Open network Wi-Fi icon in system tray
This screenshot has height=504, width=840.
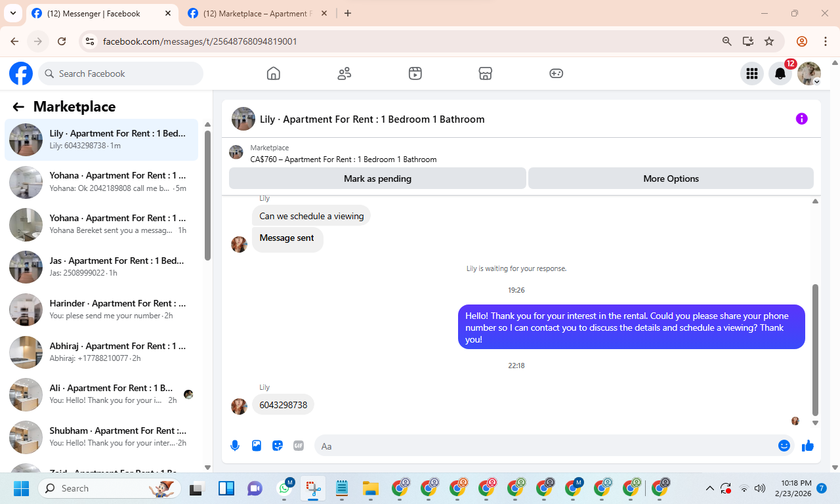[x=744, y=488]
